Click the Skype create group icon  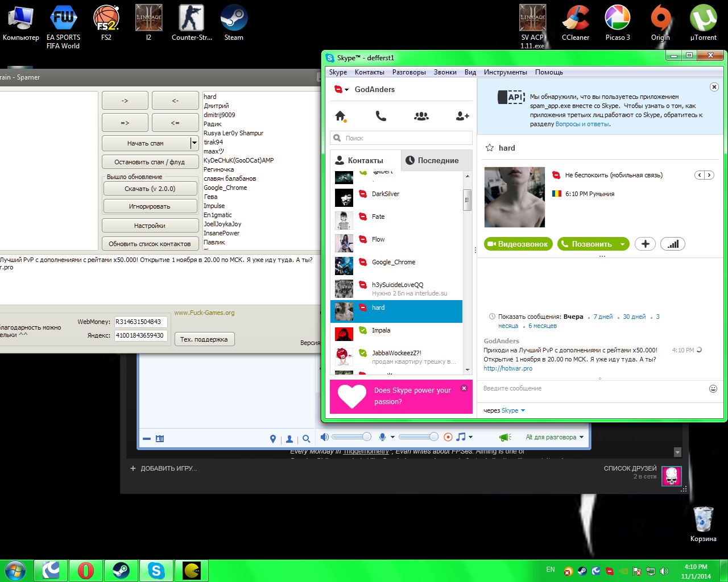[x=421, y=116]
